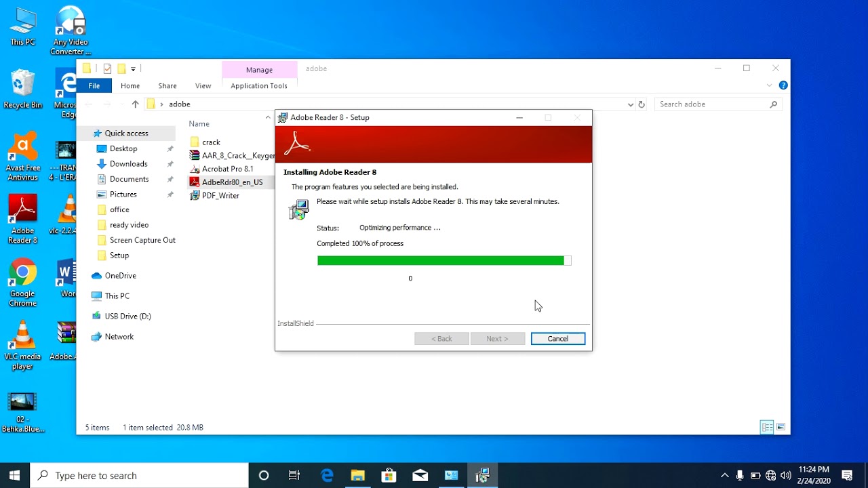This screenshot has width=868, height=488.
Task: Select Desktop in navigation pane
Action: (123, 148)
